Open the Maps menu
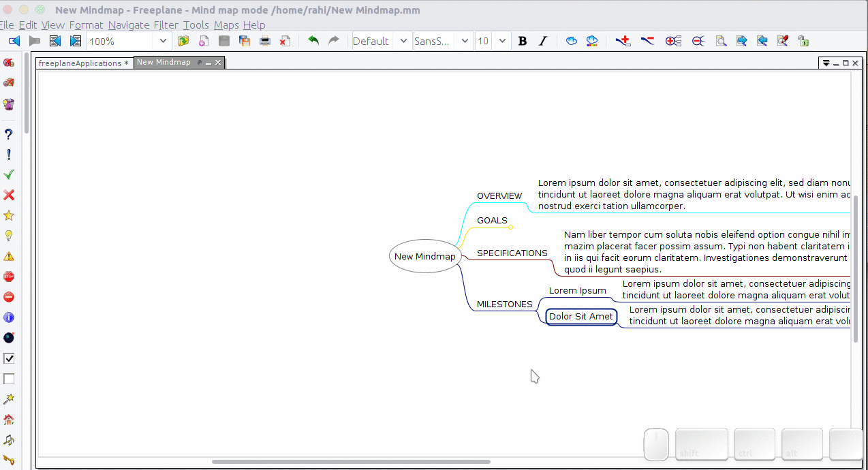The image size is (868, 470). (x=227, y=25)
